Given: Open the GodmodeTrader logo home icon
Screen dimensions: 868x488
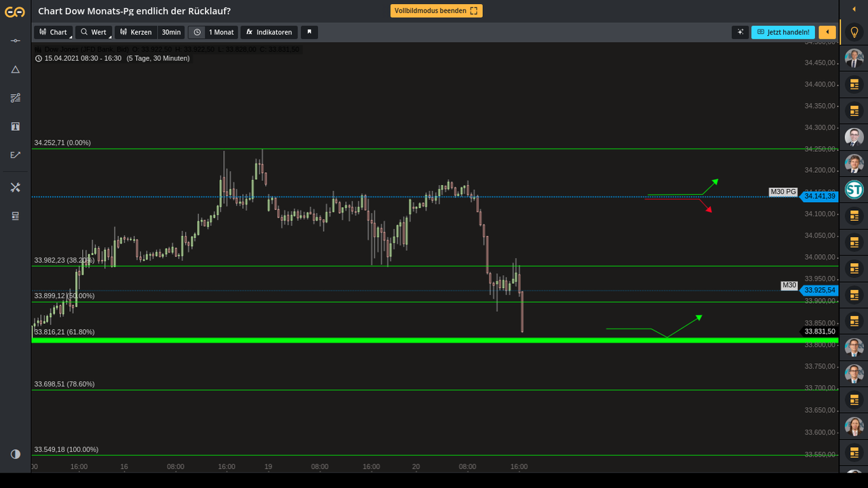Looking at the screenshot, I should click(15, 12).
